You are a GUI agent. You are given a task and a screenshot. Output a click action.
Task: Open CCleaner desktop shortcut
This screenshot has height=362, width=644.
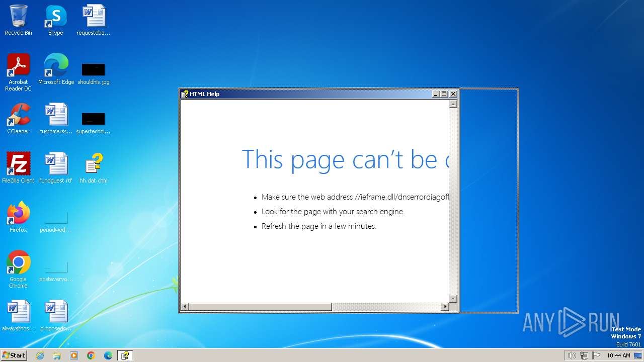click(x=18, y=119)
